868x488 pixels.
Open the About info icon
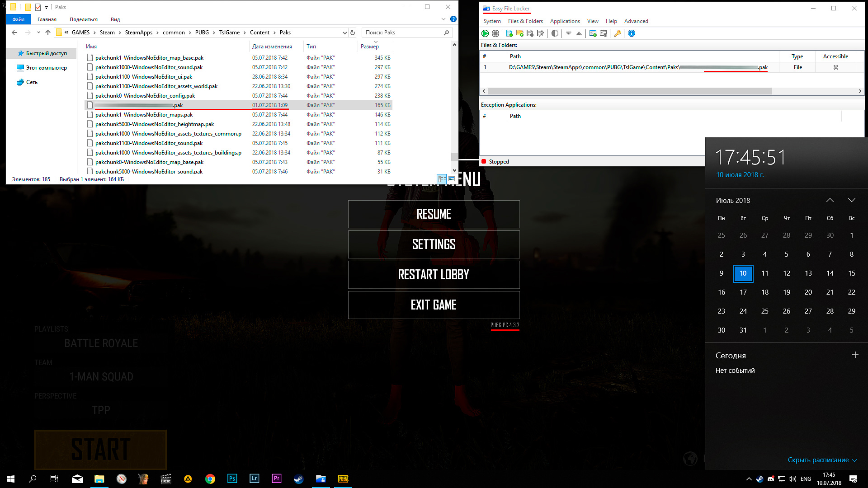[632, 33]
